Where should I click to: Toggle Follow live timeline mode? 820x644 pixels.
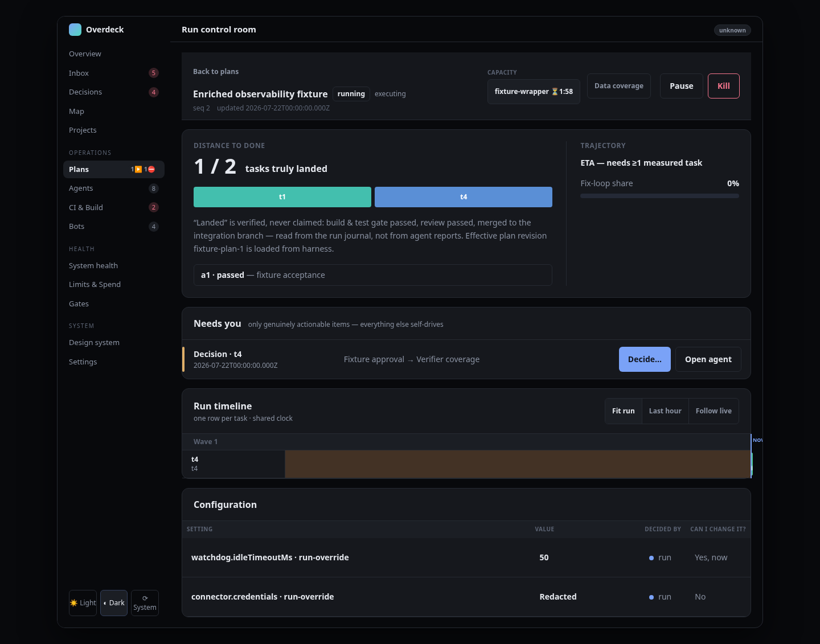(714, 411)
